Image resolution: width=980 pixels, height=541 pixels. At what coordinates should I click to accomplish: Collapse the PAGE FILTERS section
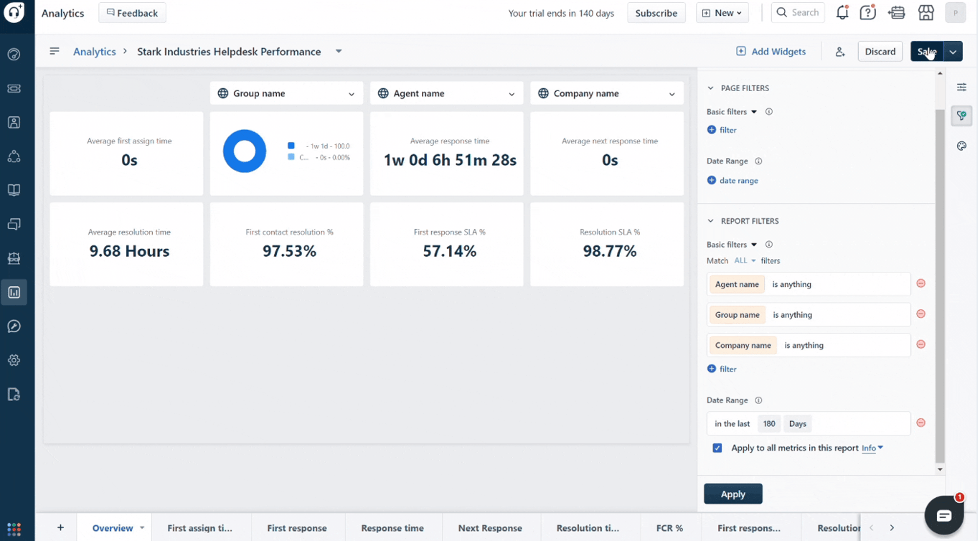coord(711,88)
